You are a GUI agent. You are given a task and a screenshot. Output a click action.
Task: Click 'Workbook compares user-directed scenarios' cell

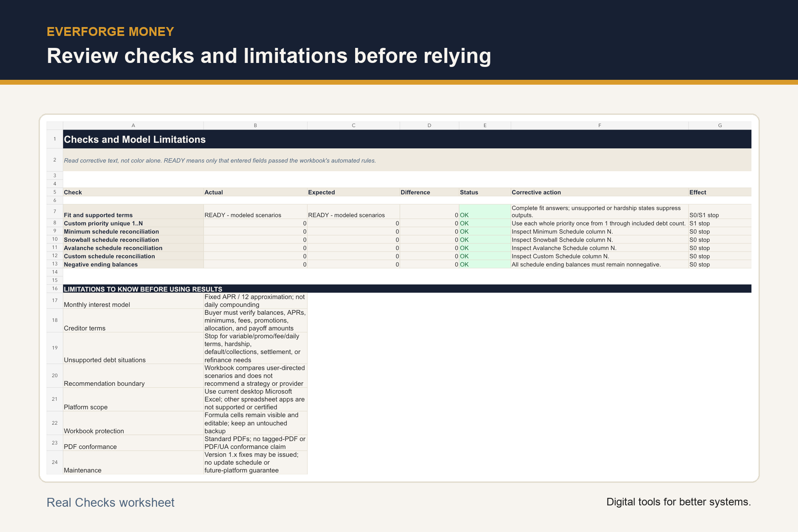click(x=255, y=376)
